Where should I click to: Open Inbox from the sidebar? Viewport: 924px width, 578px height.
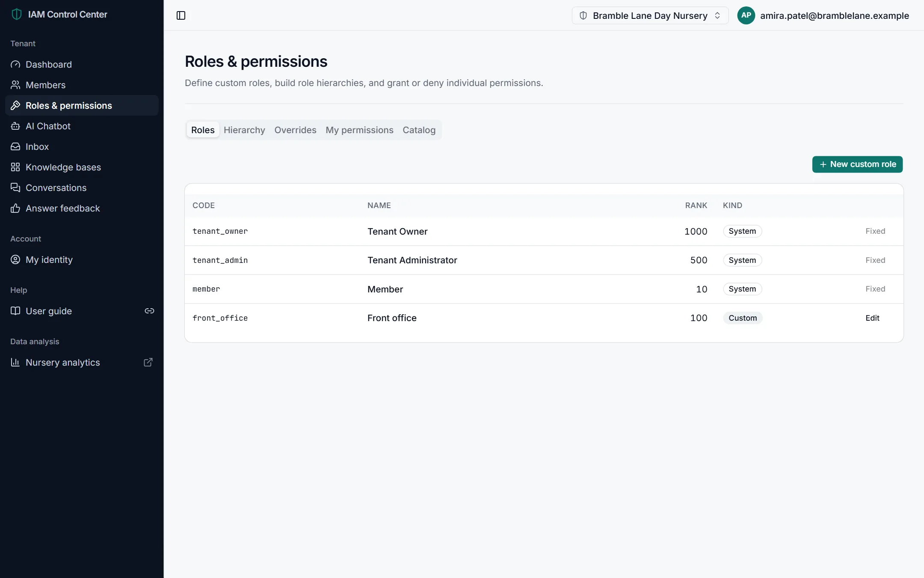tap(82, 146)
